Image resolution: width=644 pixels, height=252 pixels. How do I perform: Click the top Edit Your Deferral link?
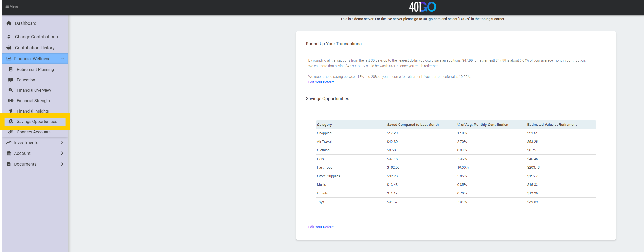(x=322, y=82)
